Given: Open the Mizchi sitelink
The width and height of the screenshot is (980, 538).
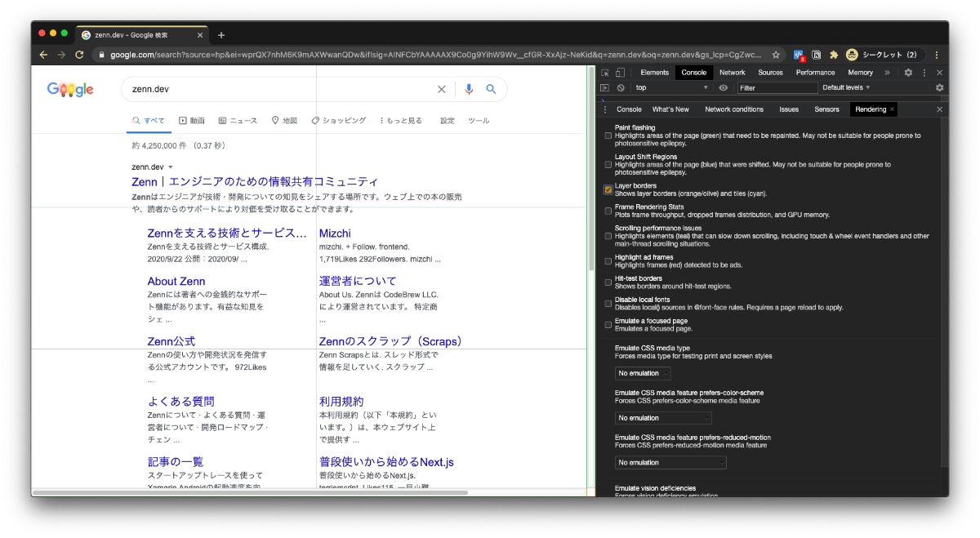Looking at the screenshot, I should coord(335,233).
